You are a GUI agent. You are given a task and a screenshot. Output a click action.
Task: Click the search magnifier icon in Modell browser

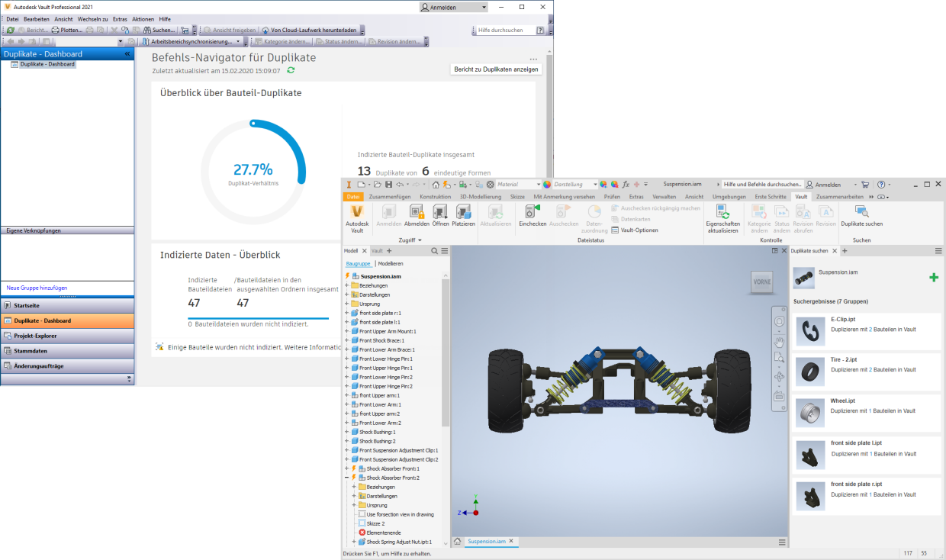coord(435,251)
